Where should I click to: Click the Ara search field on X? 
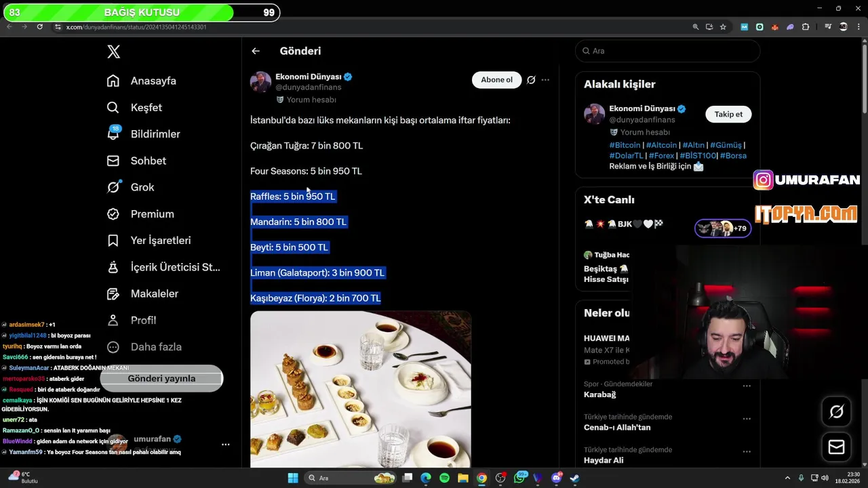668,51
